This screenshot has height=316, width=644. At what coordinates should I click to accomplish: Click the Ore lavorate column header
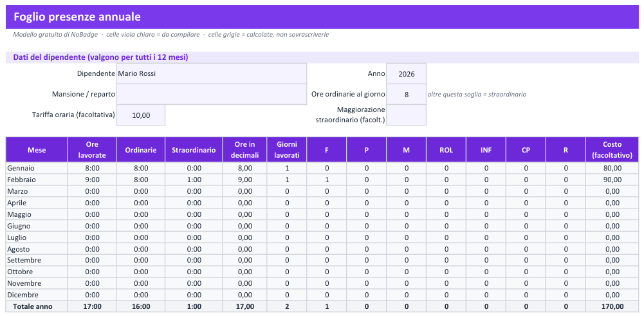coord(92,150)
